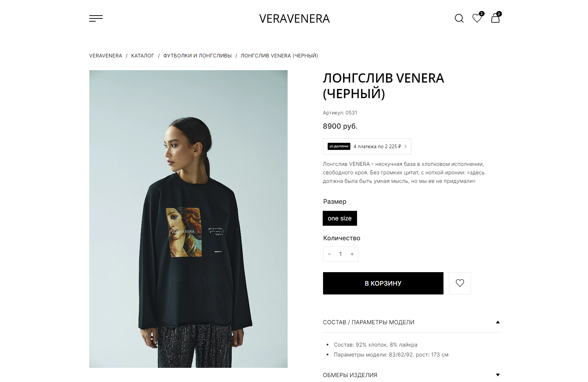Expand the Обмеры изделия section

411,375
